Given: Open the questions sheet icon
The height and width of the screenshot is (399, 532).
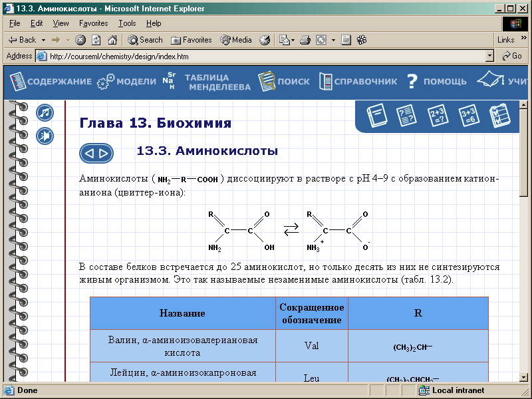Looking at the screenshot, I should point(406,115).
